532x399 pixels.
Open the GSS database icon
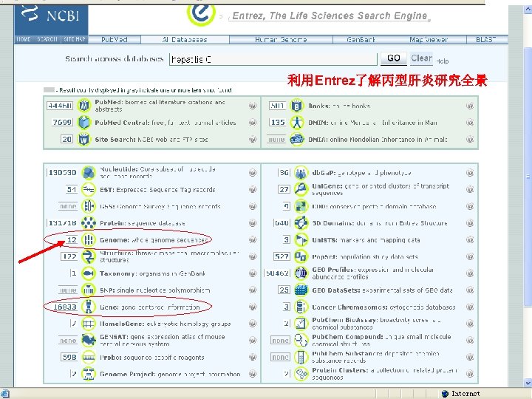click(89, 206)
